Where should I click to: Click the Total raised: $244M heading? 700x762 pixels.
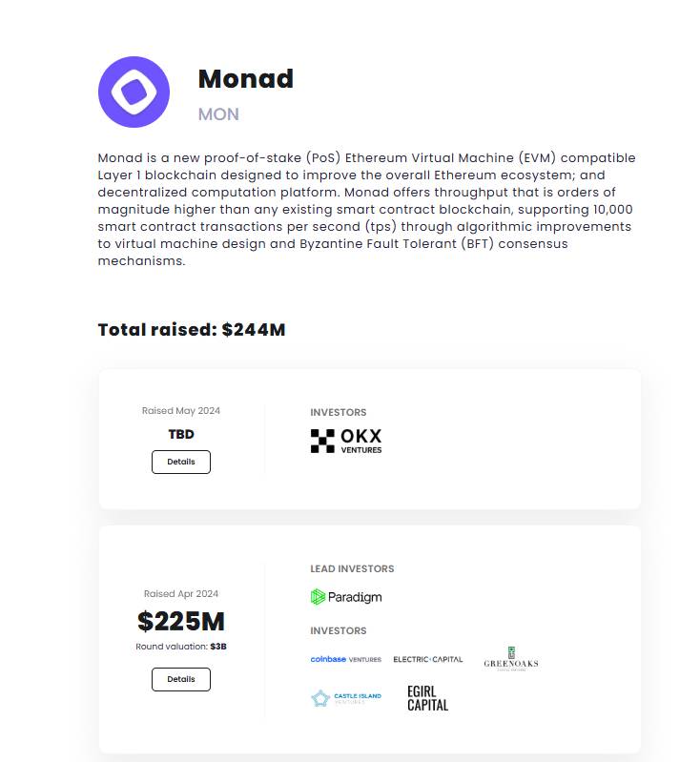point(192,330)
